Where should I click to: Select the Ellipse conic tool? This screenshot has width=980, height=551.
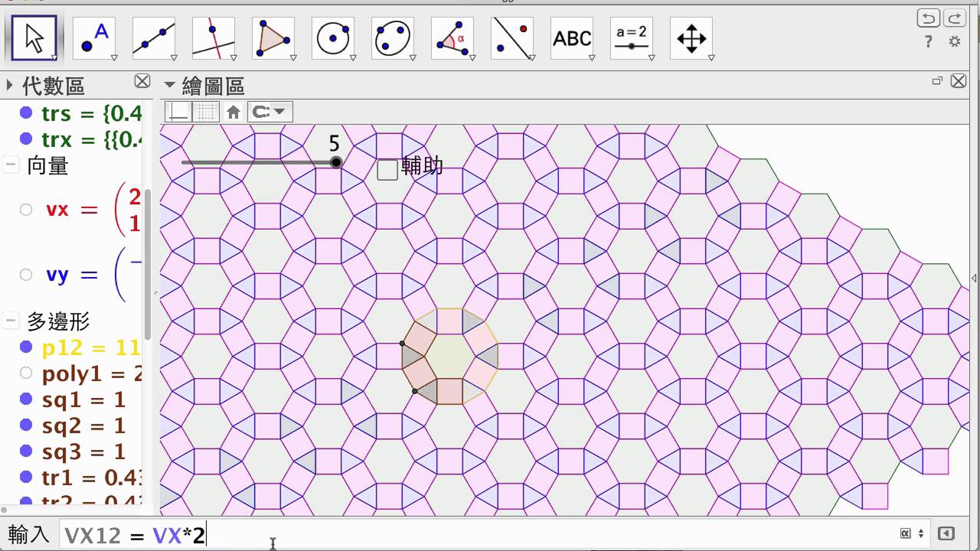coord(393,37)
